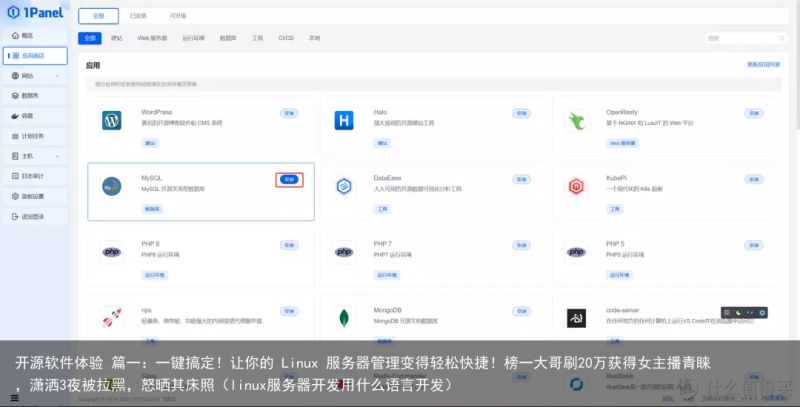This screenshot has width=800, height=407.
Task: Open the 网站 websites sidebar item
Action: click(x=35, y=75)
